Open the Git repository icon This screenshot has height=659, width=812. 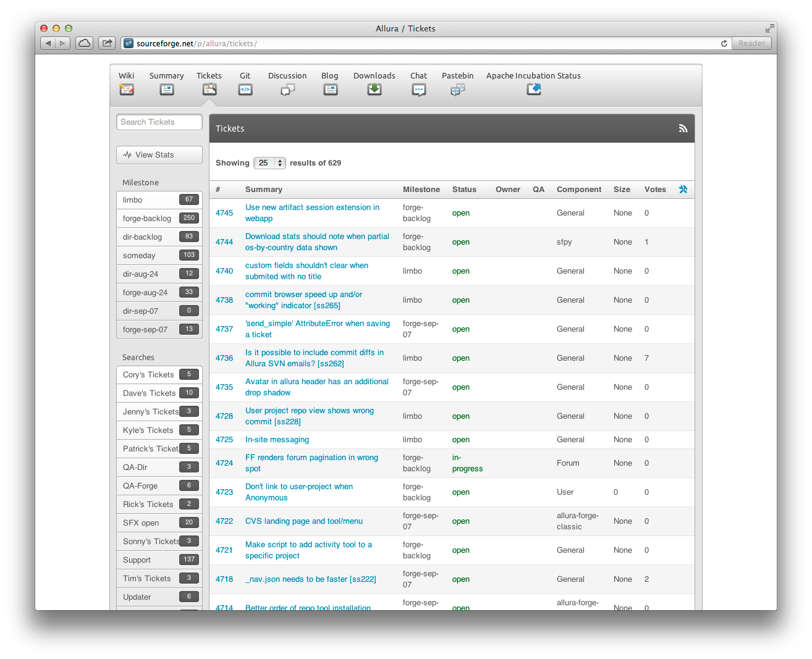point(245,90)
